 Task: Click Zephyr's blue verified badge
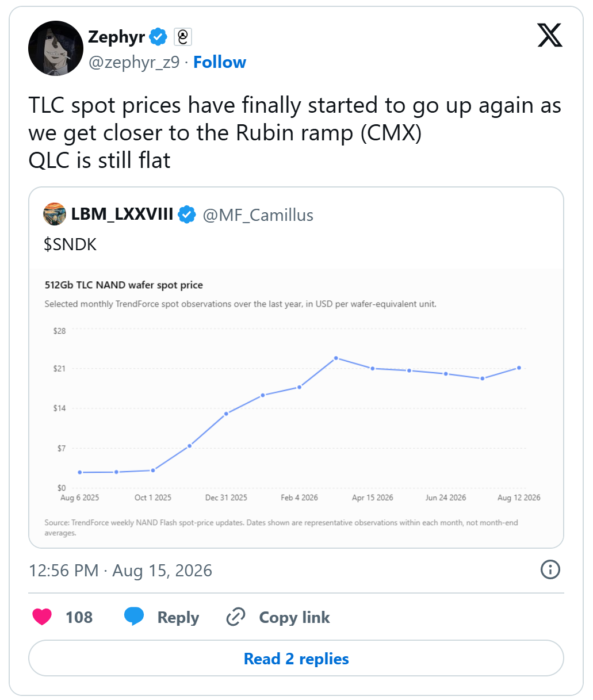(x=158, y=37)
